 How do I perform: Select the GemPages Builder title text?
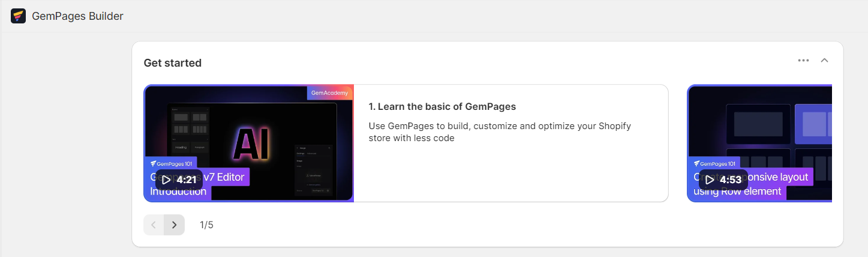click(x=77, y=16)
